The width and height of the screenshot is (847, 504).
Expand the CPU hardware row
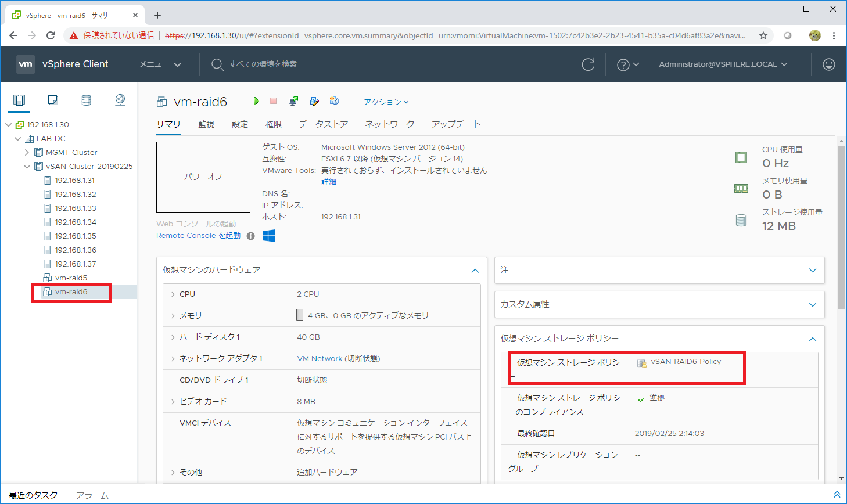pyautogui.click(x=173, y=294)
